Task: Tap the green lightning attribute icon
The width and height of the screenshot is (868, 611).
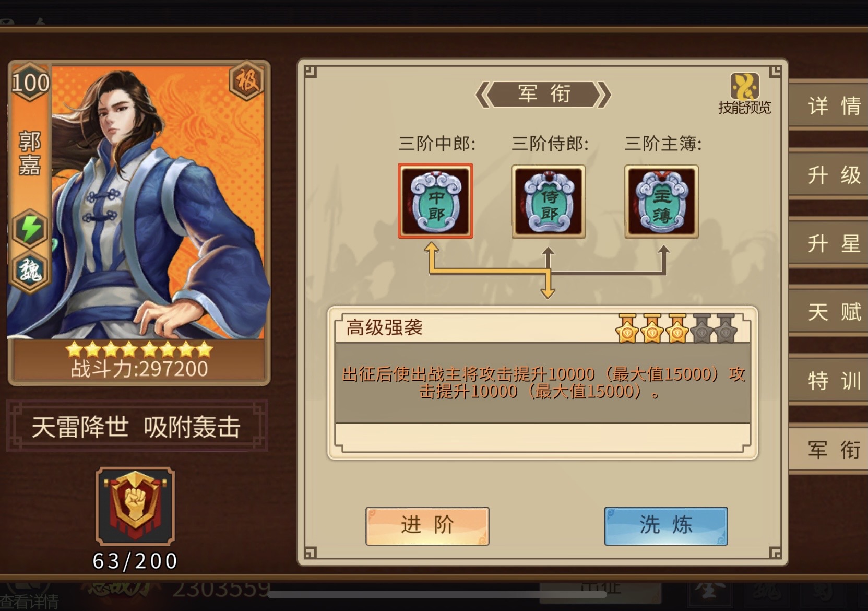Action: [30, 229]
